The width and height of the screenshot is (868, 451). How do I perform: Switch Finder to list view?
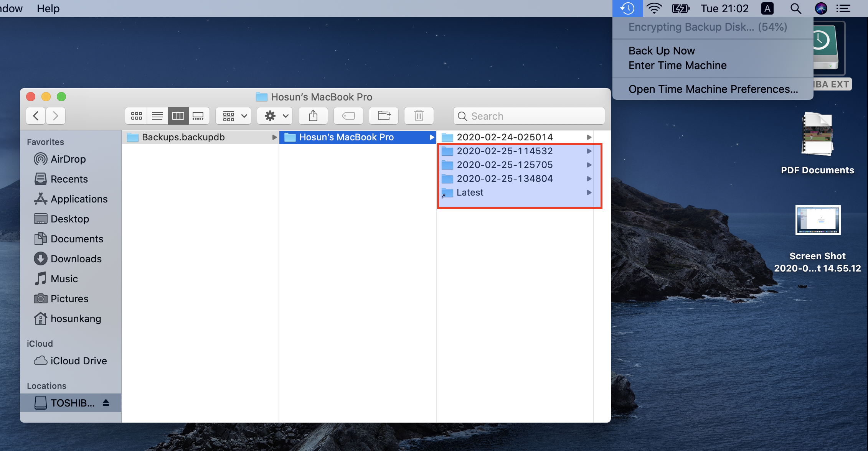click(157, 116)
